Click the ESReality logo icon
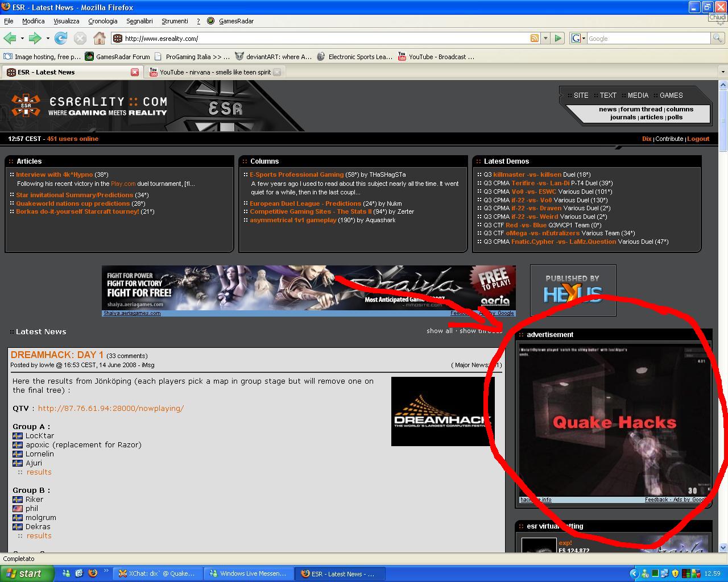This screenshot has width=728, height=582. coord(26,105)
